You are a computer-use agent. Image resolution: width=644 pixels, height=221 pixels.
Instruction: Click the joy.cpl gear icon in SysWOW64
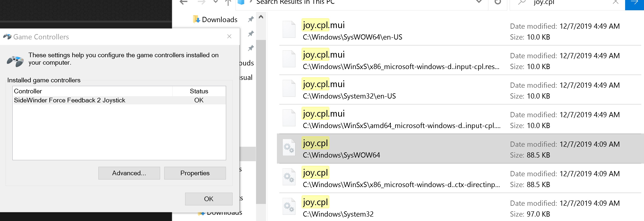[x=289, y=148]
